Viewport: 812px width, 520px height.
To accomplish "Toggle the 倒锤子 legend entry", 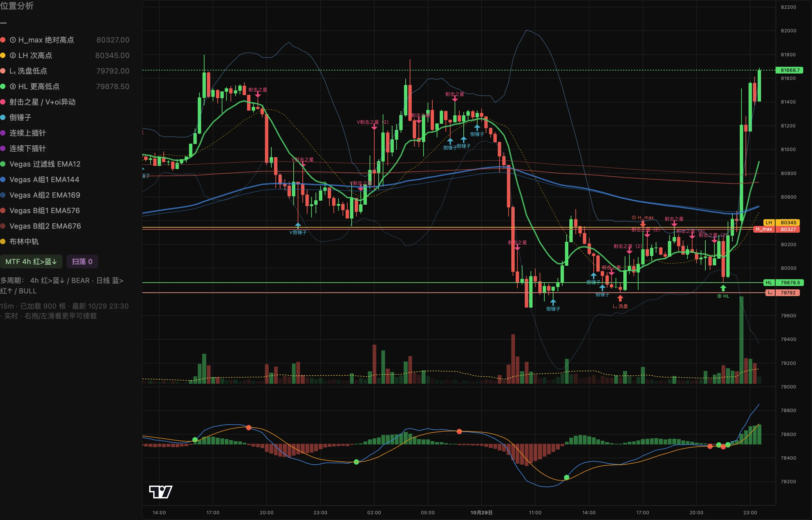I will pos(16,117).
